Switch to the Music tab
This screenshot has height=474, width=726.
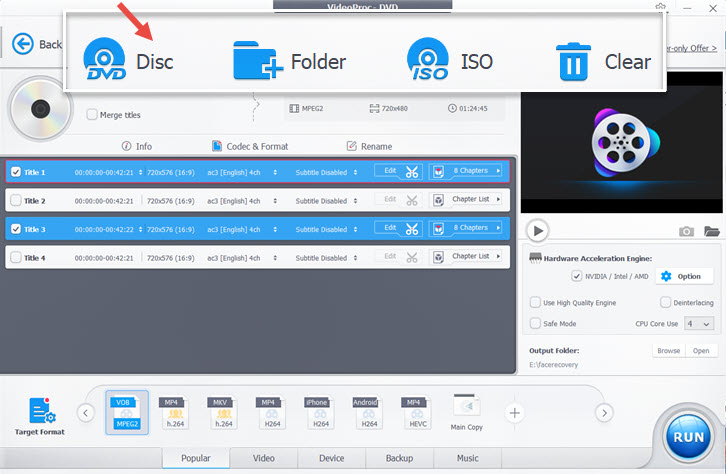pyautogui.click(x=468, y=458)
